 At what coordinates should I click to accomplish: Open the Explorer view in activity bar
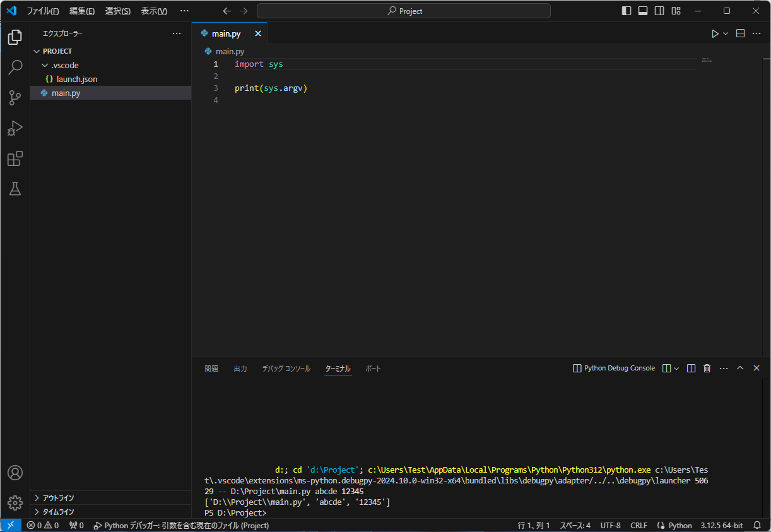[x=15, y=37]
